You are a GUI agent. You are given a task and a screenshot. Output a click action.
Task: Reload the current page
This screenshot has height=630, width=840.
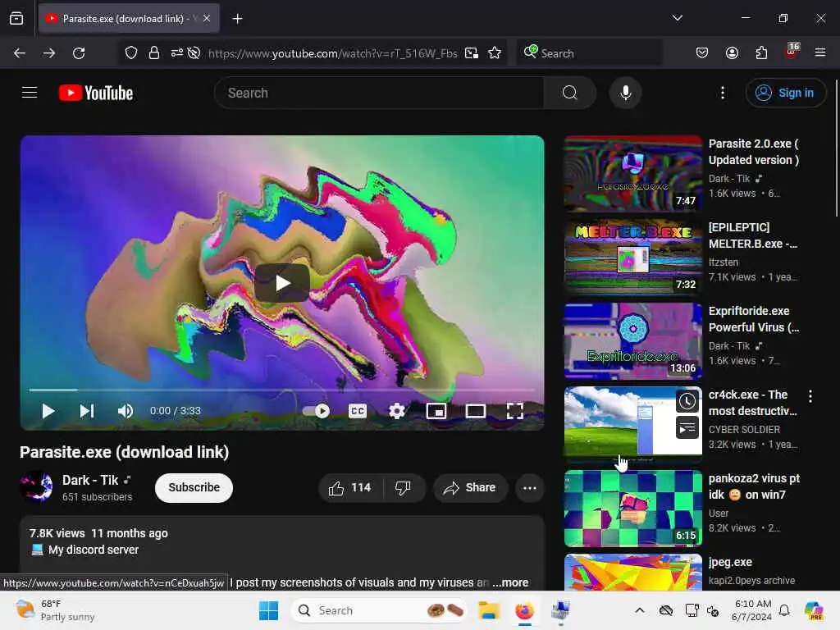click(79, 53)
